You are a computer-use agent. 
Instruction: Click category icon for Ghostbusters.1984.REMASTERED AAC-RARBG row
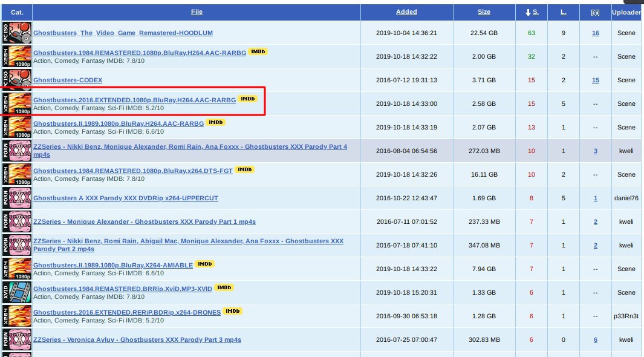pyautogui.click(x=17, y=56)
